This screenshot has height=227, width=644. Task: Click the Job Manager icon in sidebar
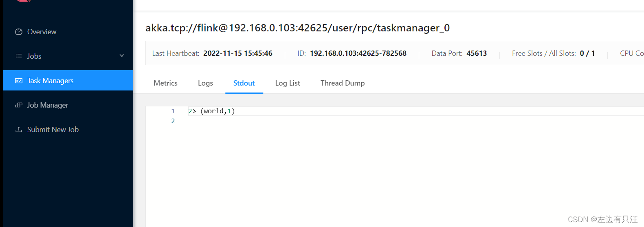click(19, 105)
